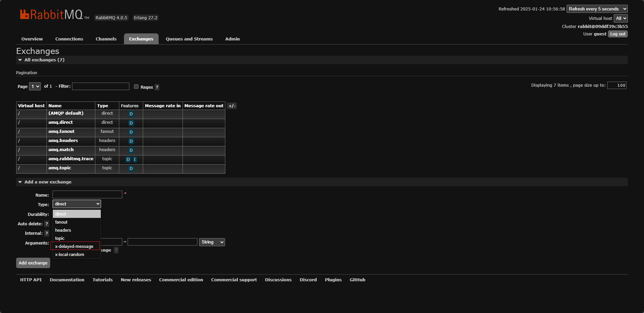644x313 pixels.
Task: Select topic exchange type
Action: pyautogui.click(x=77, y=238)
